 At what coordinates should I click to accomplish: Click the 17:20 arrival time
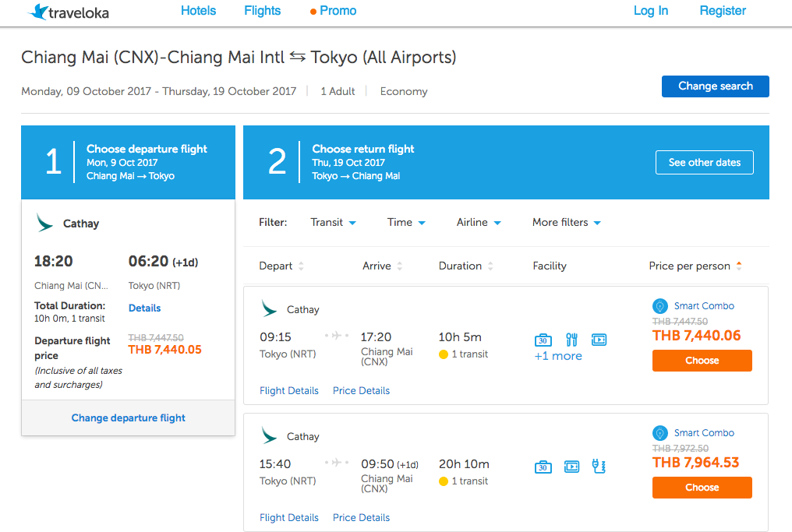[x=376, y=337]
